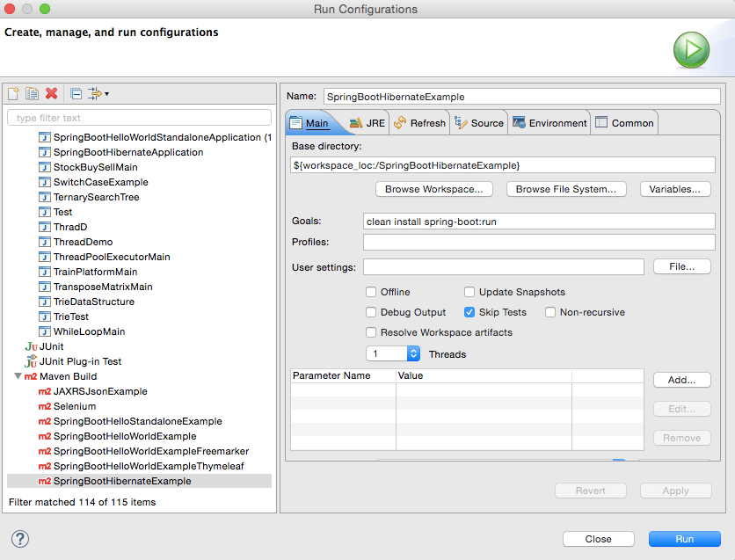This screenshot has height=560, width=735.
Task: Create a new launch configuration
Action: 12,92
